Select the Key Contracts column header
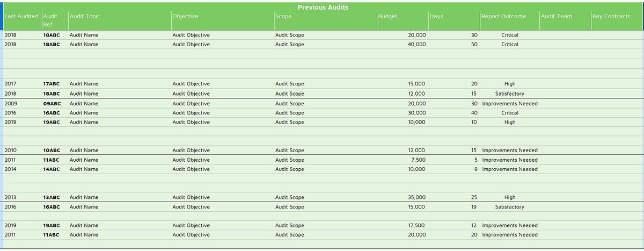This screenshot has width=644, height=251. pyautogui.click(x=612, y=16)
